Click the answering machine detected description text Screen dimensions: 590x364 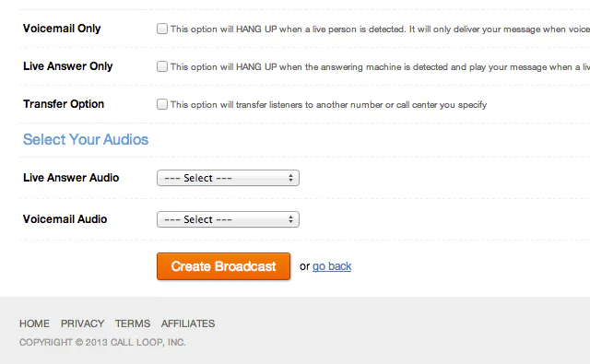point(380,67)
